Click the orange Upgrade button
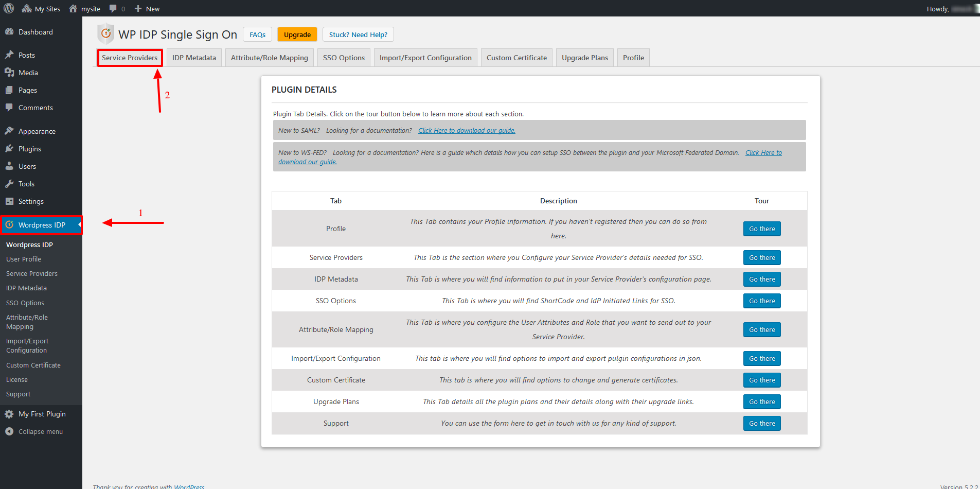 (297, 34)
